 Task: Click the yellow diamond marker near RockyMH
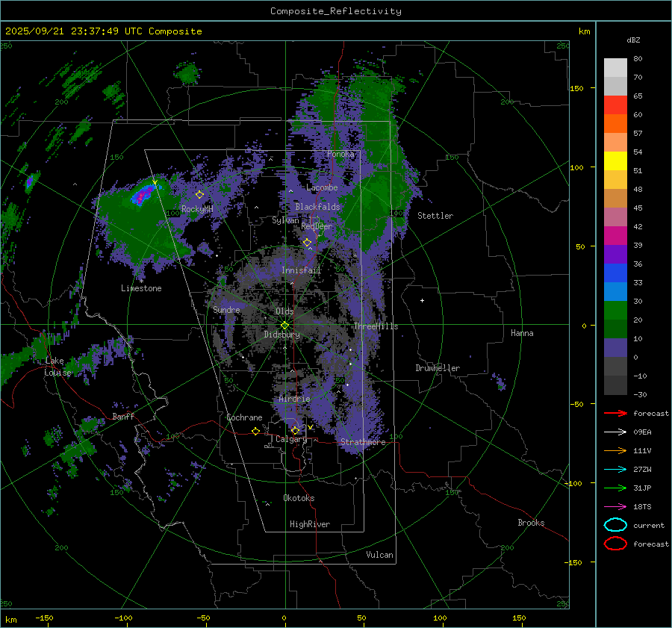199,194
